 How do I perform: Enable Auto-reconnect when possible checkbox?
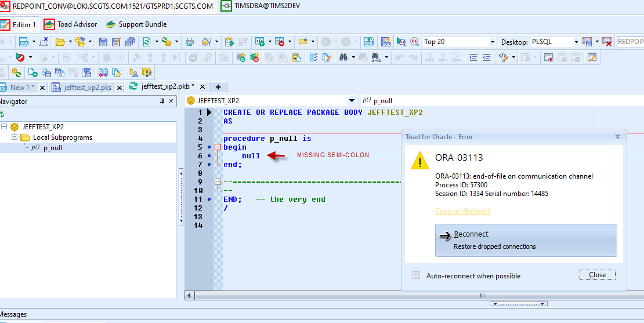pyautogui.click(x=417, y=275)
